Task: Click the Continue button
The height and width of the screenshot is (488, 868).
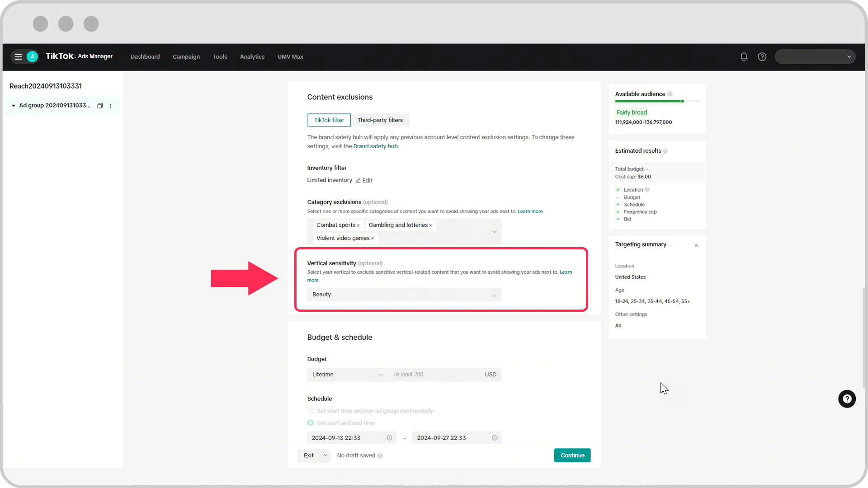Action: coord(572,455)
